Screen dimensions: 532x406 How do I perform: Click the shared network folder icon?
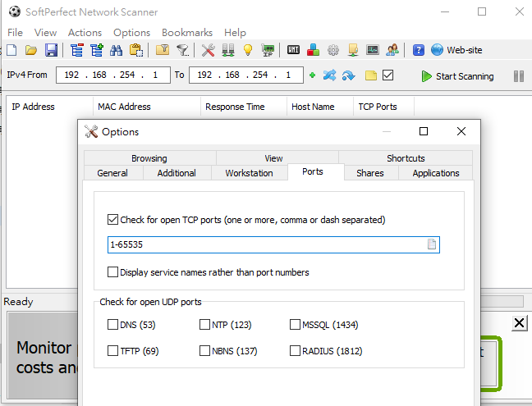click(353, 50)
